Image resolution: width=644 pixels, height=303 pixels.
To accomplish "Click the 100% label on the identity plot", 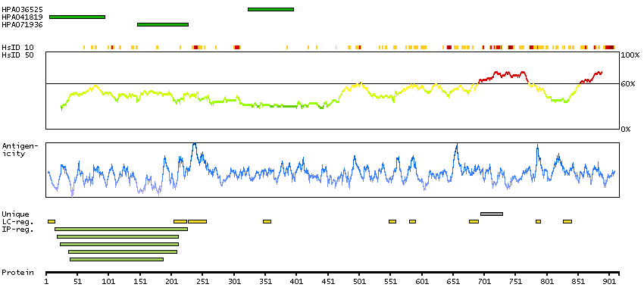I will pyautogui.click(x=630, y=56).
